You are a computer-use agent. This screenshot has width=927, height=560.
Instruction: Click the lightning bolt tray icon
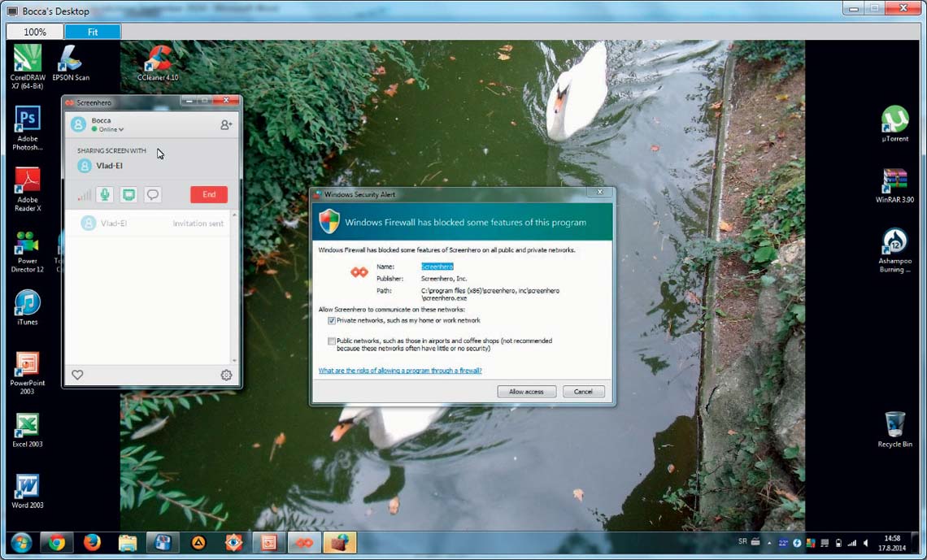coord(797,543)
